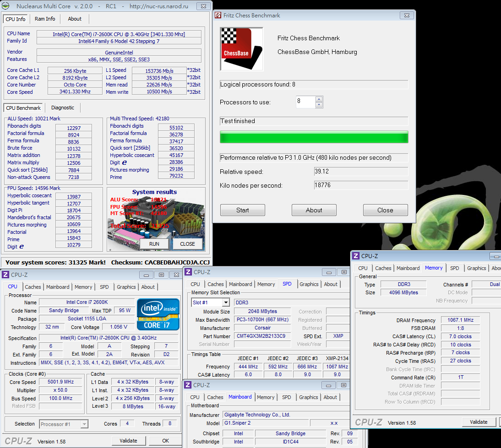
Task: Minimize the CPU-Z processor window
Action: click(147, 275)
